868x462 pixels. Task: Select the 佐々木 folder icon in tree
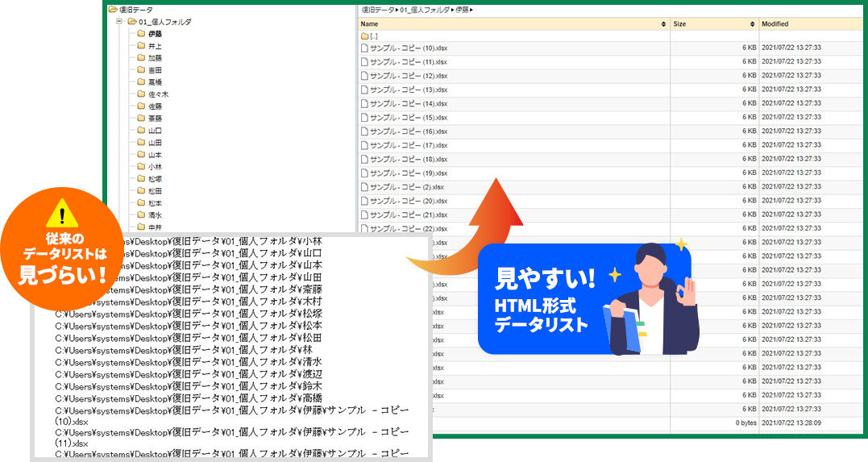pyautogui.click(x=141, y=94)
